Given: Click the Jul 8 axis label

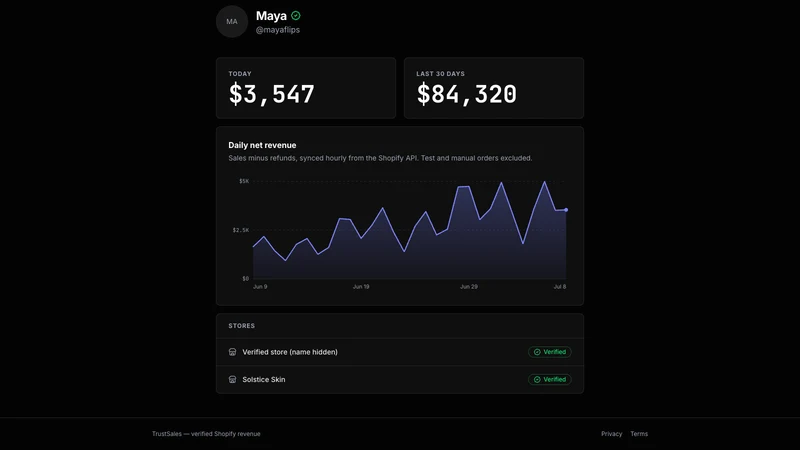Looking at the screenshot, I should pos(560,287).
